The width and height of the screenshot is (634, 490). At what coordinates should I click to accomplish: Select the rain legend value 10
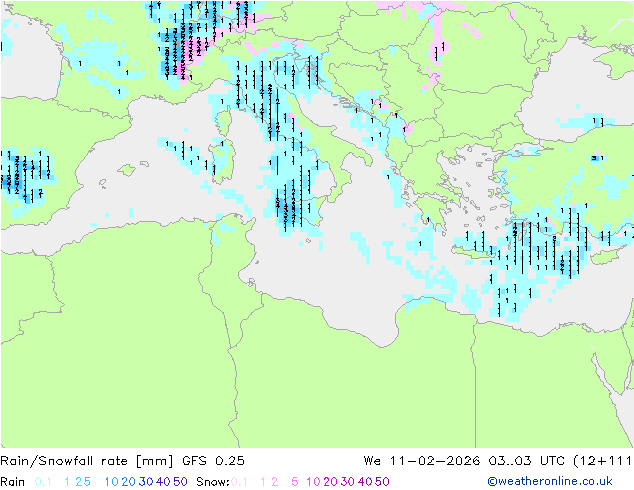click(111, 482)
